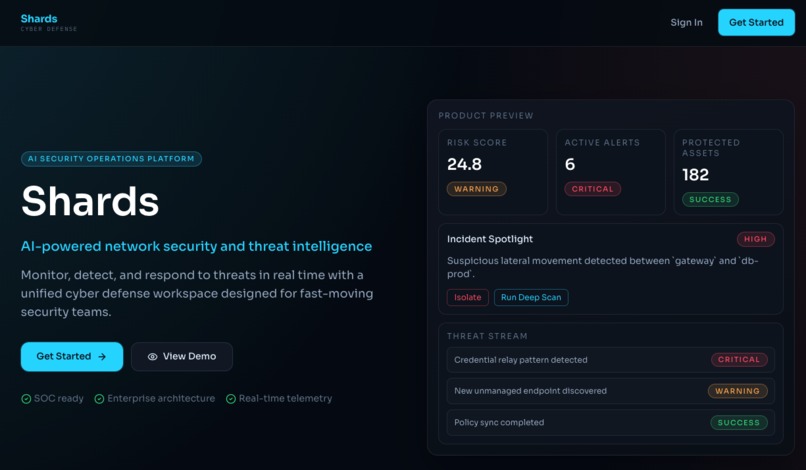Click the check icon beside SOC ready
This screenshot has width=806, height=470.
(x=26, y=399)
